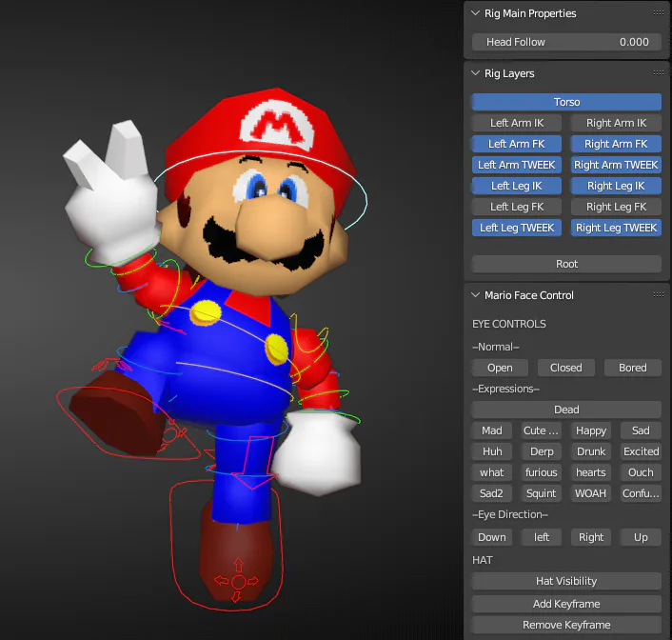Toggle the Right Leg TWEEK layer

(616, 228)
